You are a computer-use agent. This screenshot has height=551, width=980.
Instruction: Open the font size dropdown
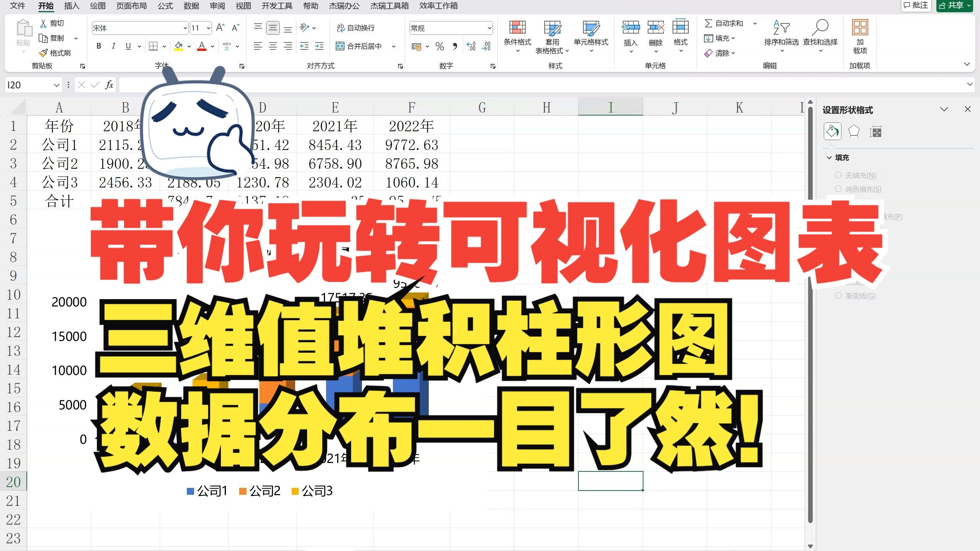click(209, 28)
